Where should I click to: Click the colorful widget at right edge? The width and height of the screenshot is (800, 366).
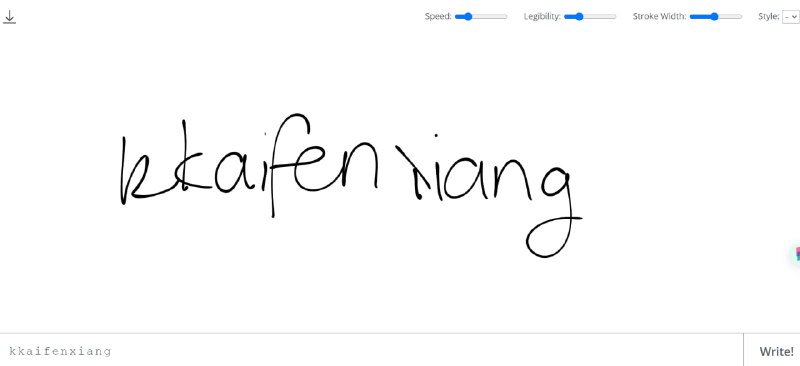click(797, 254)
